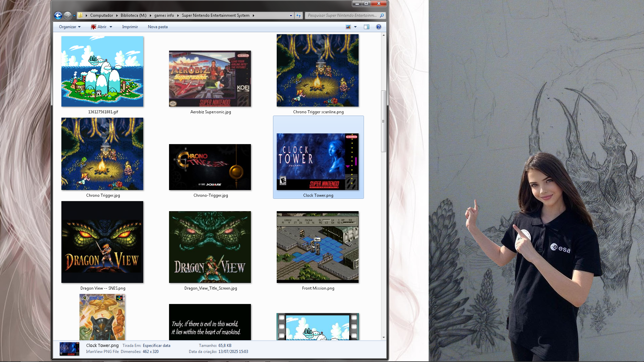Open recent pages dropdown beside Forward arrow
Viewport: 644px width, 362px height.
74,16
